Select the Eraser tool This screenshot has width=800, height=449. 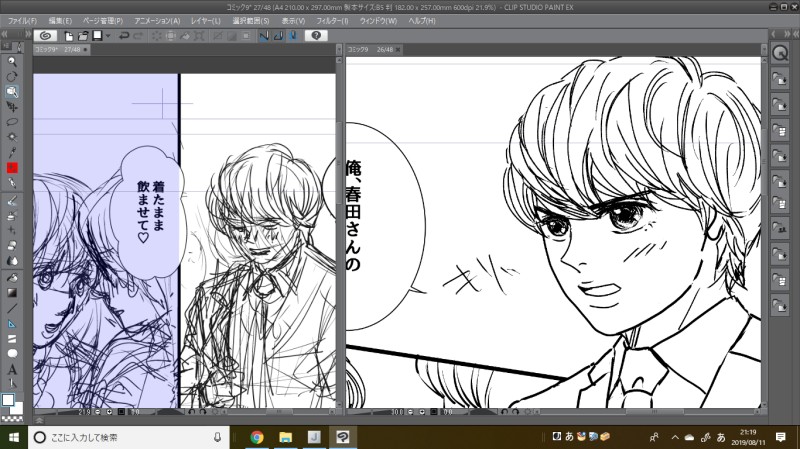[x=12, y=245]
